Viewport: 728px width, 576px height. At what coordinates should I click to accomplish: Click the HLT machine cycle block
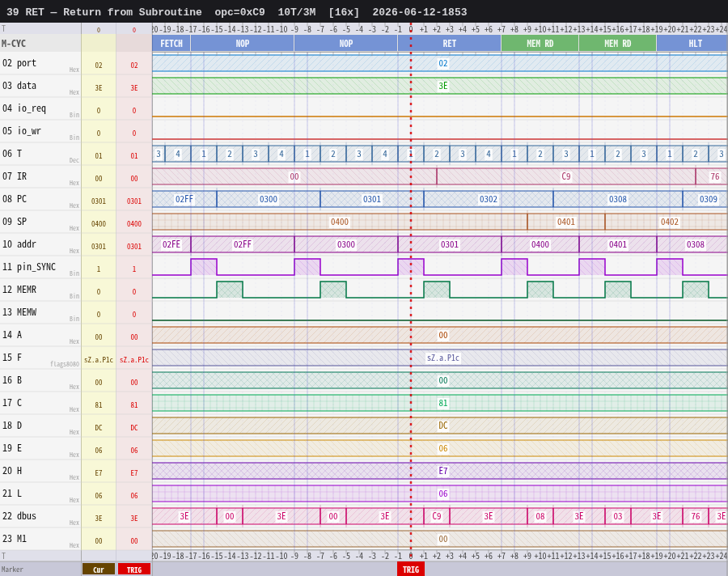(x=692, y=44)
